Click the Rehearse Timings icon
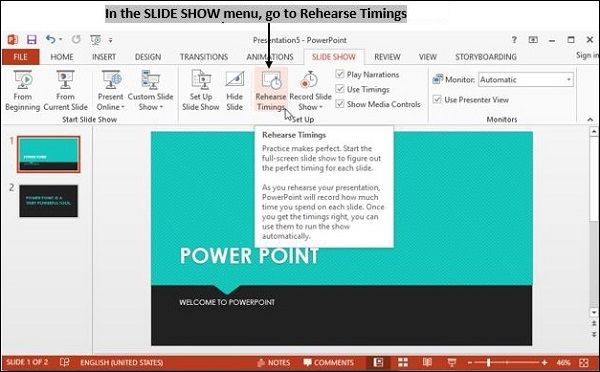Image resolution: width=600 pixels, height=372 pixels. coord(271,80)
